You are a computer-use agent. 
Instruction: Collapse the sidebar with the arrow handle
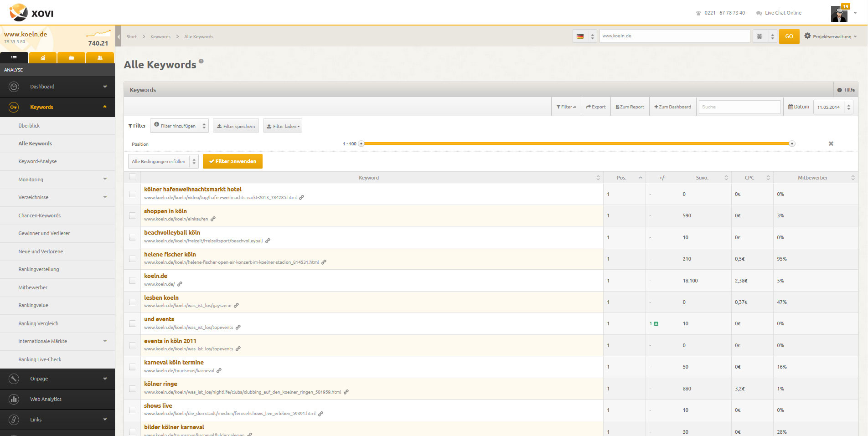(118, 36)
